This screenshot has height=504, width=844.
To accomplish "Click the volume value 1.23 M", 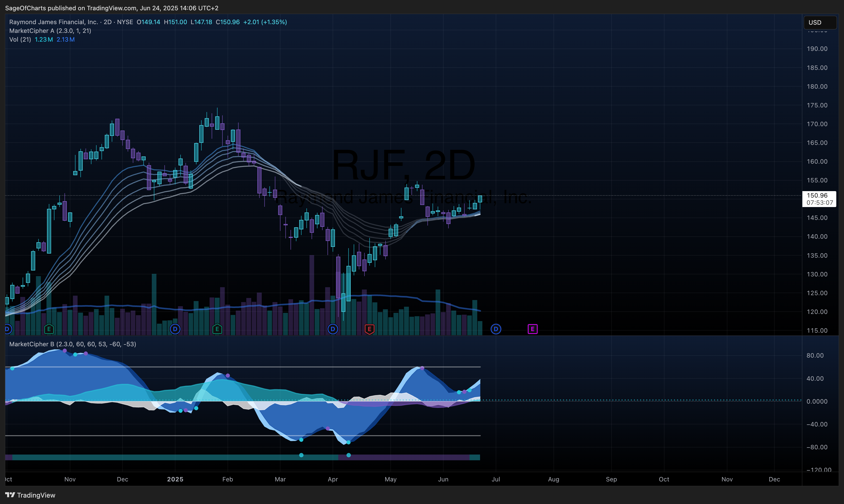I will click(x=44, y=39).
